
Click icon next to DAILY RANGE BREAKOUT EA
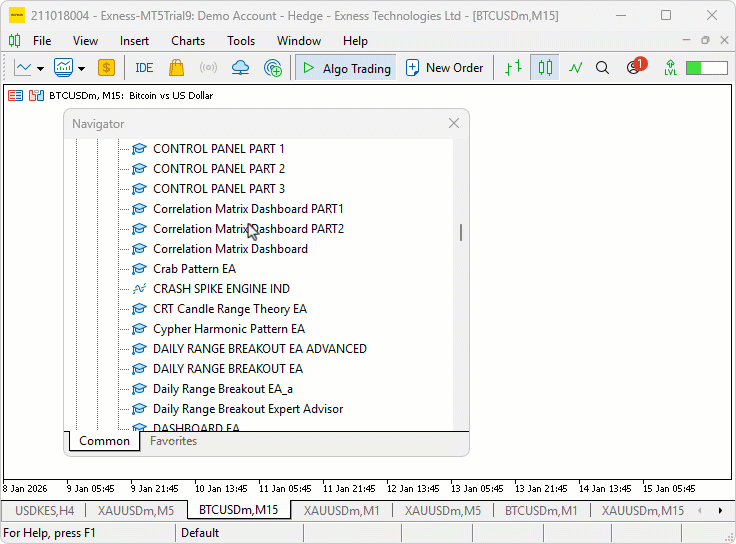(x=139, y=369)
